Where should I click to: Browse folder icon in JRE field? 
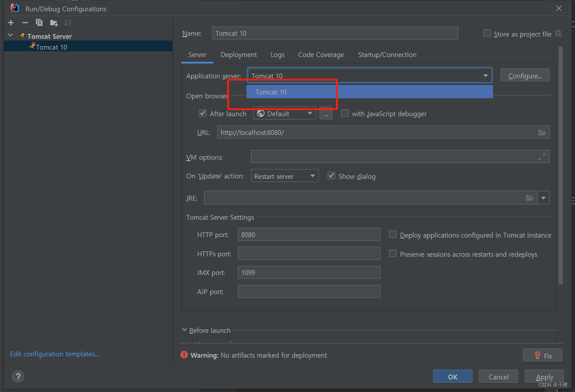click(530, 198)
